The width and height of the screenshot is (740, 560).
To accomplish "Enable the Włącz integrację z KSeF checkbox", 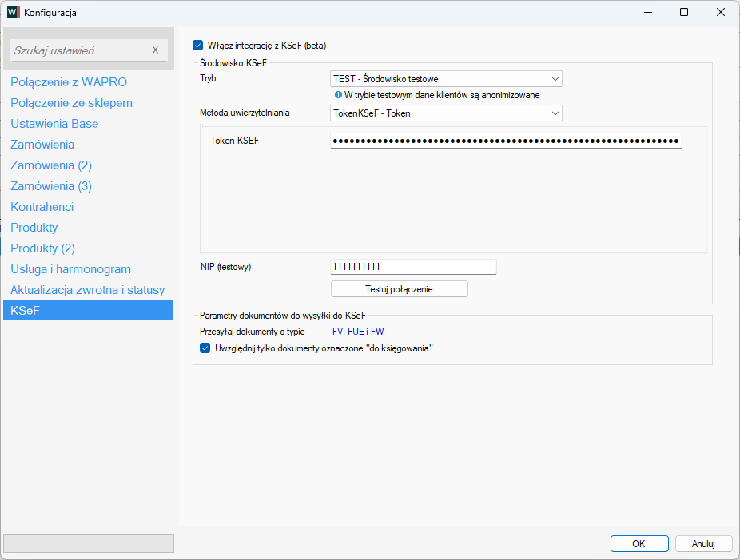I will click(x=198, y=46).
